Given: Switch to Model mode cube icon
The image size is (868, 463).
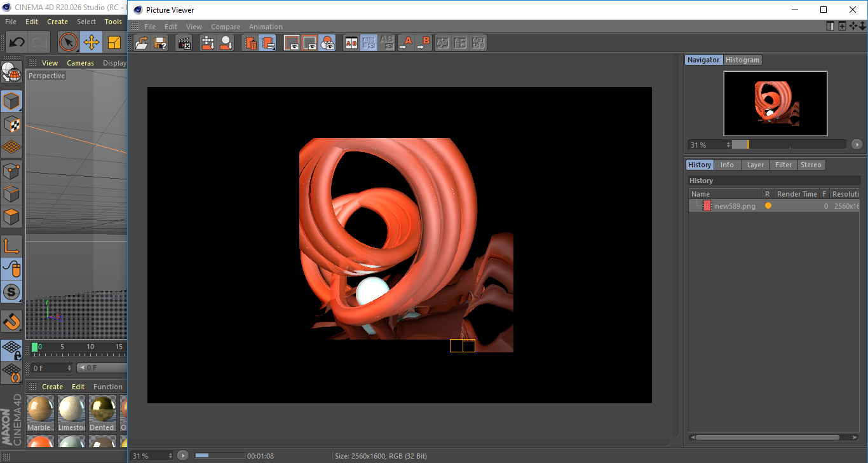Looking at the screenshot, I should [x=11, y=102].
